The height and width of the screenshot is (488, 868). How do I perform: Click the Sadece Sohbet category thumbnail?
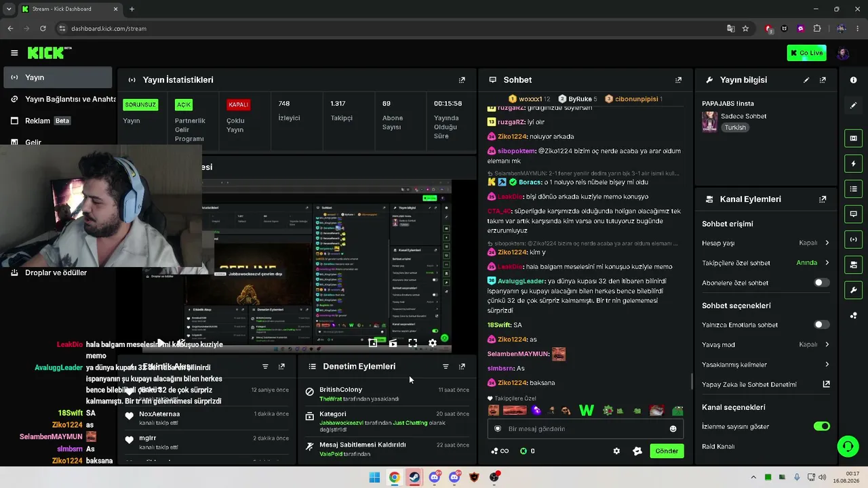pyautogui.click(x=709, y=122)
